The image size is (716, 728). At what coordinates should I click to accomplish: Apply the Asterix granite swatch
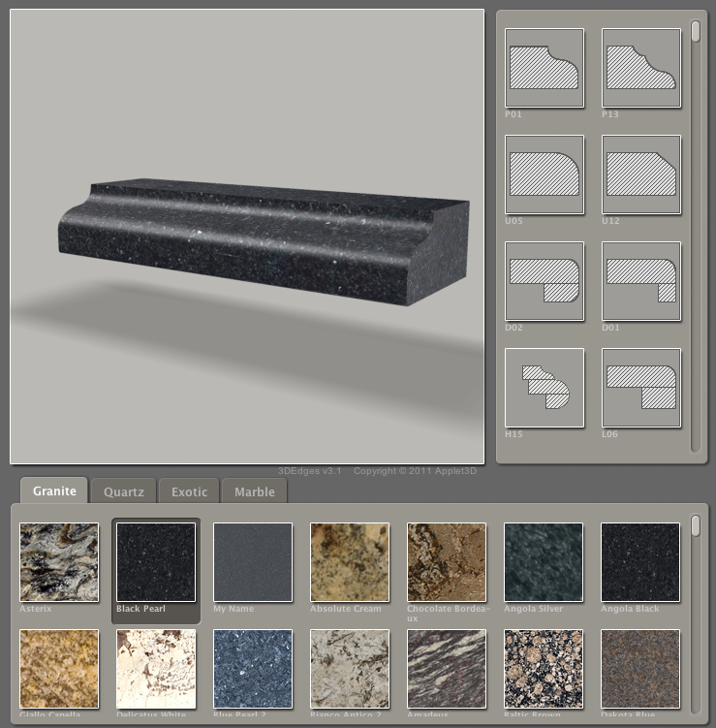(x=59, y=562)
